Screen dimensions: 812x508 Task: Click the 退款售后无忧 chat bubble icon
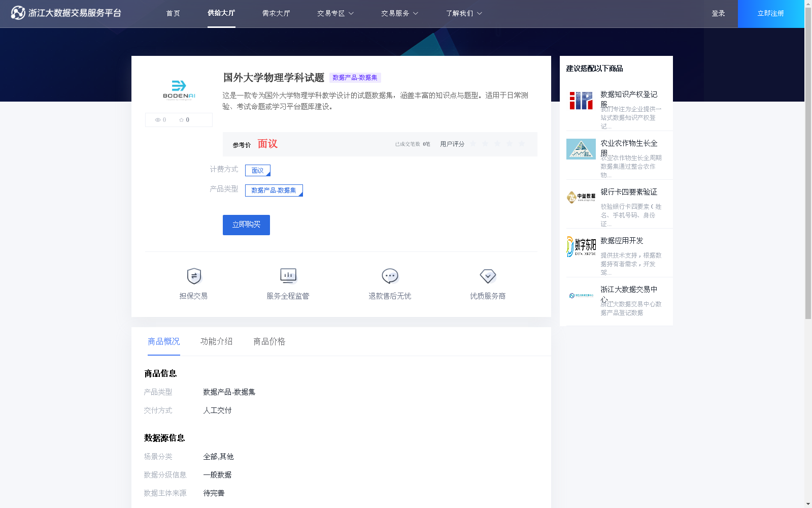coord(390,276)
